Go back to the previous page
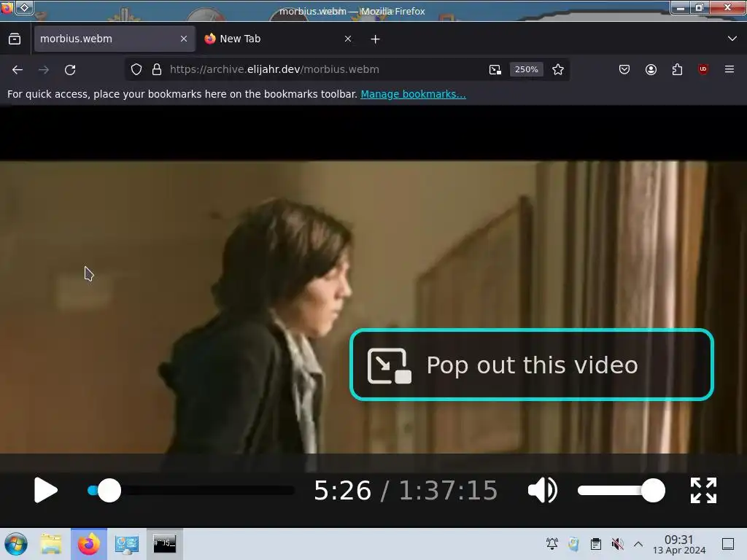Viewport: 747px width, 560px height. coord(18,70)
